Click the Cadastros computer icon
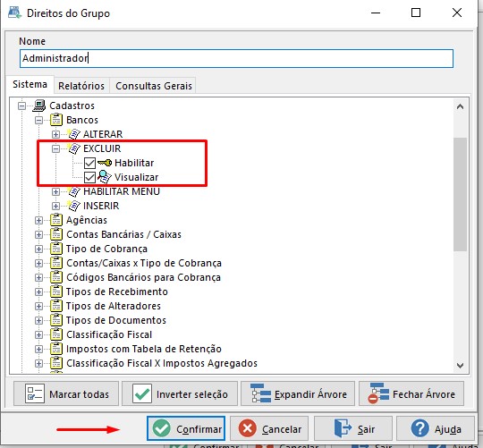 coord(39,106)
